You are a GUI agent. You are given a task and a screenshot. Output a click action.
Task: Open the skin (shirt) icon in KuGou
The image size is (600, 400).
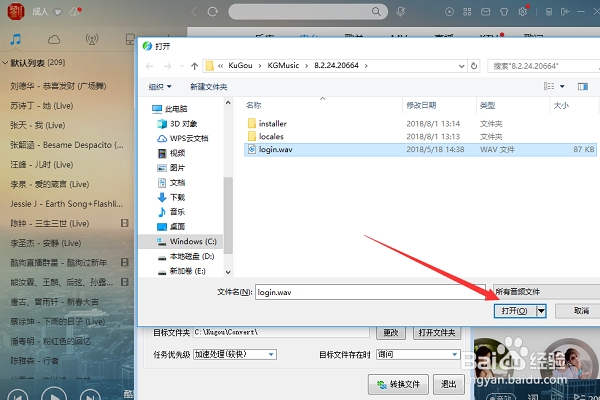[504, 12]
